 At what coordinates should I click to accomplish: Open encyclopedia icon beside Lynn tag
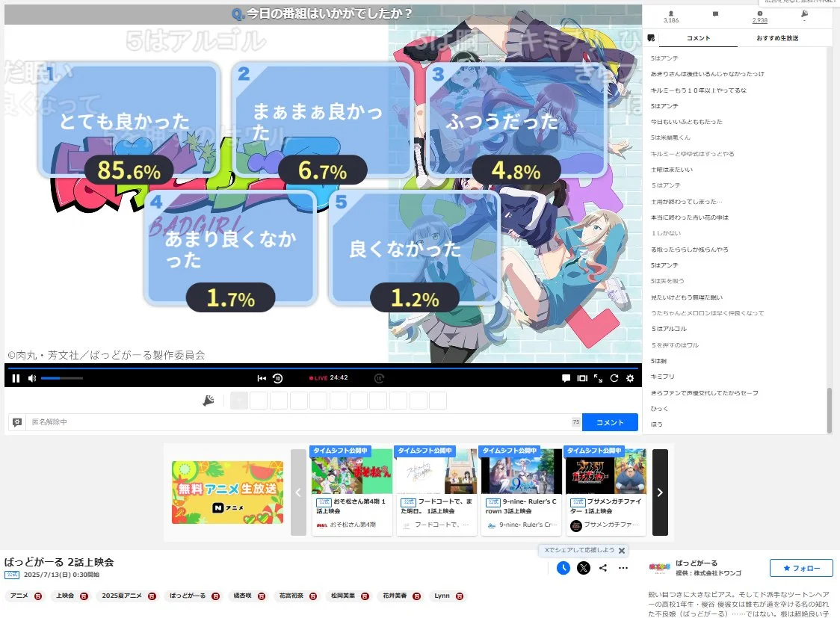click(460, 596)
